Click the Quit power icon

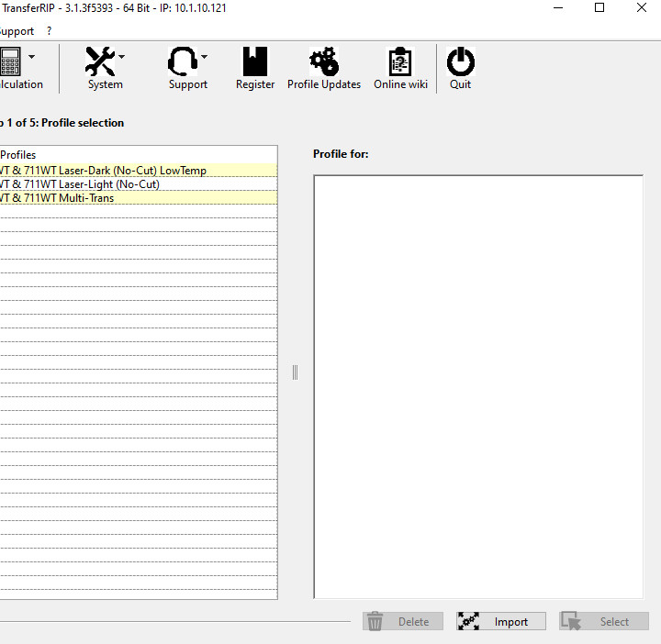pyautogui.click(x=460, y=61)
